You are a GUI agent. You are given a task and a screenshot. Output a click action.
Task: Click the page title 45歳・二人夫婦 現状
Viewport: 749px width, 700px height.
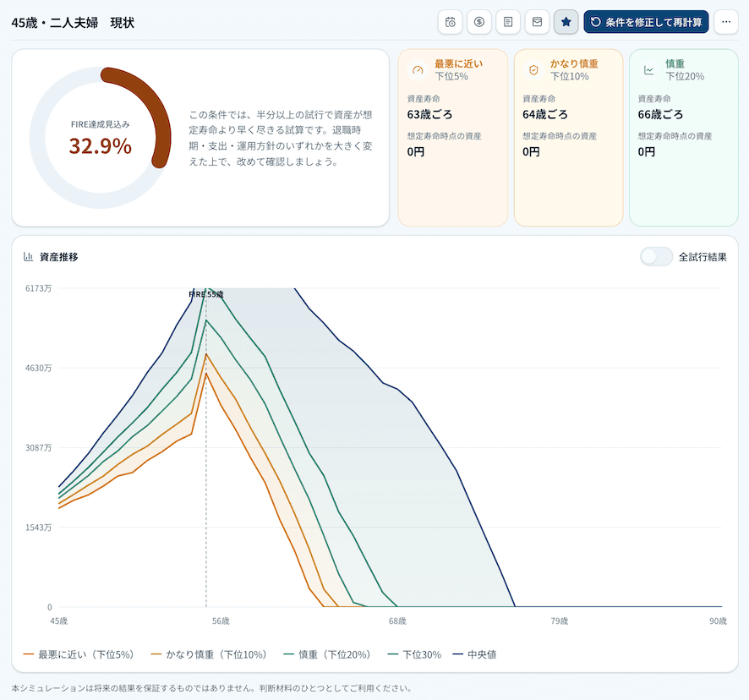tap(73, 23)
